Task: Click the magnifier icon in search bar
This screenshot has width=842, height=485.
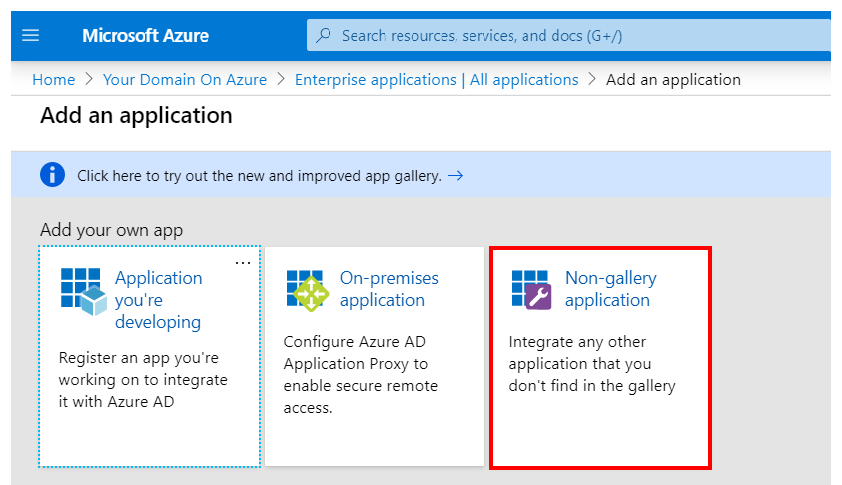Action: (323, 35)
